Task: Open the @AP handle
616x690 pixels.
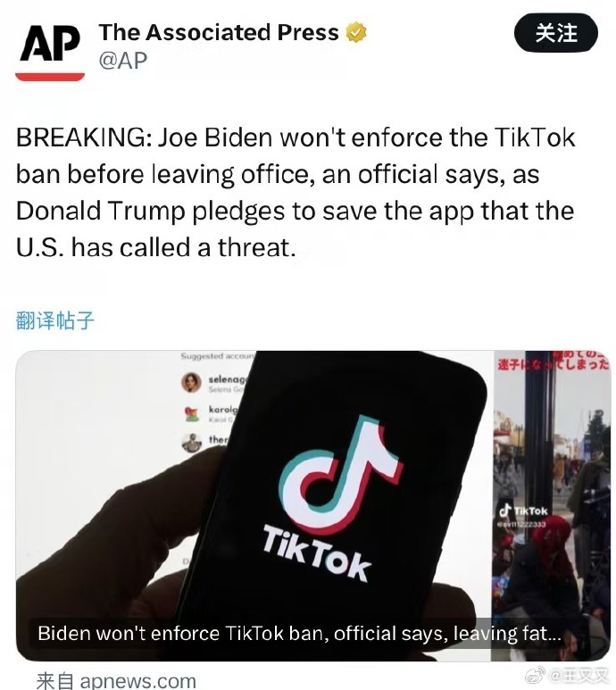Action: pyautogui.click(x=123, y=61)
